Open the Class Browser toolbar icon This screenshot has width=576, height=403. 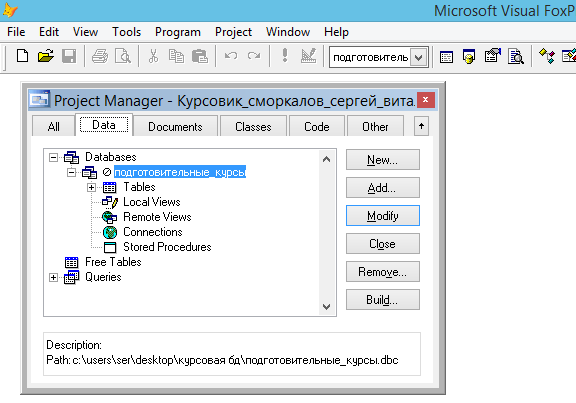click(547, 56)
